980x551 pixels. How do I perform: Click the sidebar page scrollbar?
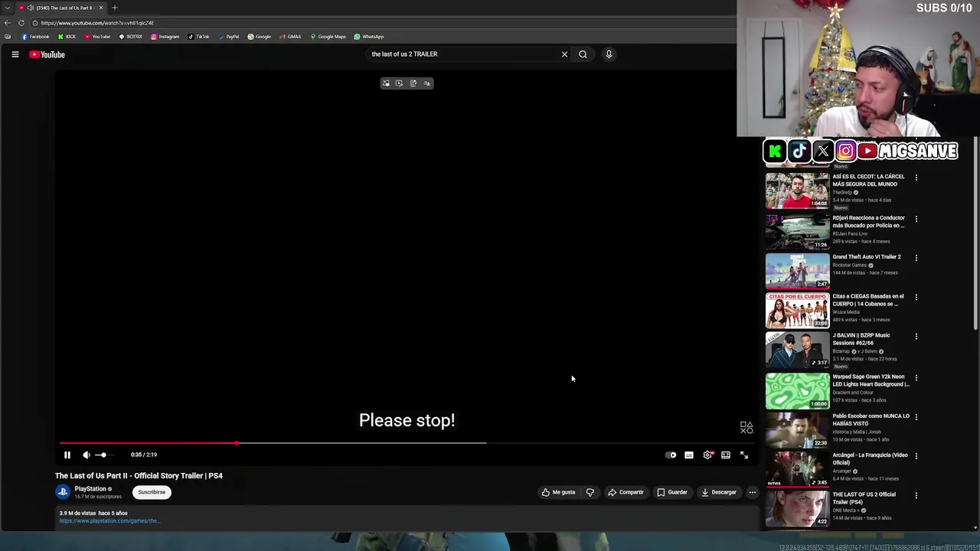point(975,233)
